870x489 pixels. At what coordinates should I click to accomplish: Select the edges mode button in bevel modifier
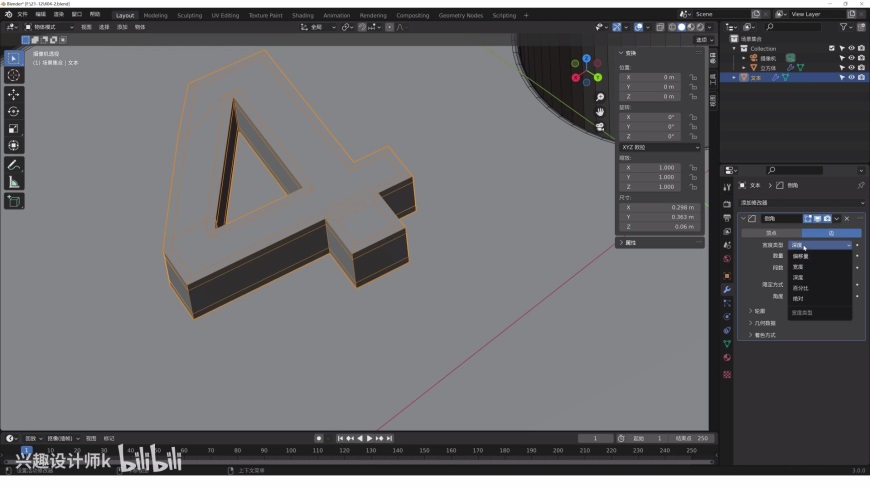(831, 233)
